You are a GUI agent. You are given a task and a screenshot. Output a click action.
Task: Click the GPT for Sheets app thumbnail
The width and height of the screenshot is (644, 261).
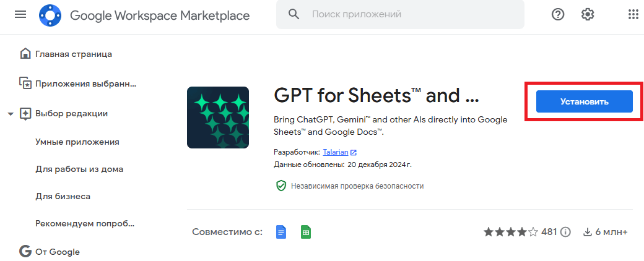tap(217, 118)
